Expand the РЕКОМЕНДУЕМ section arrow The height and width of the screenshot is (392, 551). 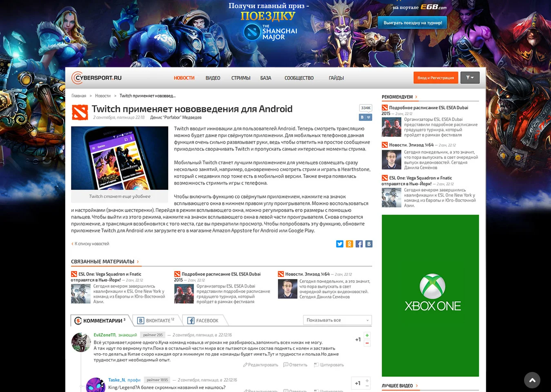tap(416, 97)
